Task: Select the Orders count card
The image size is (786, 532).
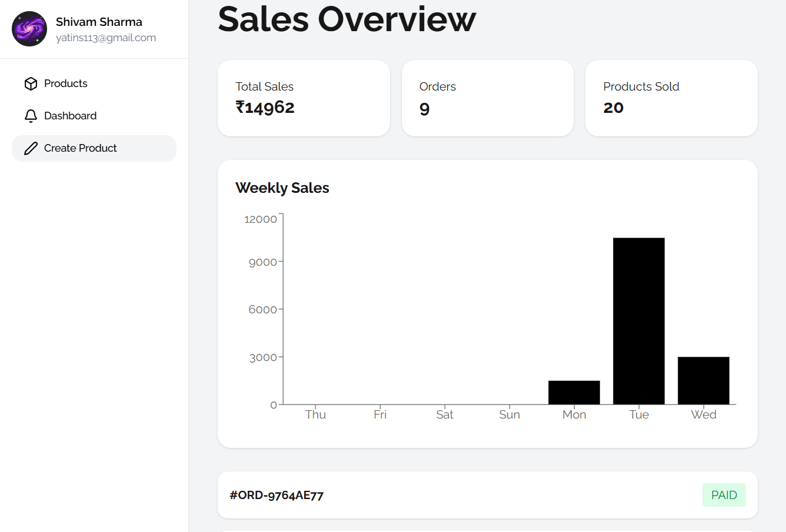Action: [x=487, y=98]
